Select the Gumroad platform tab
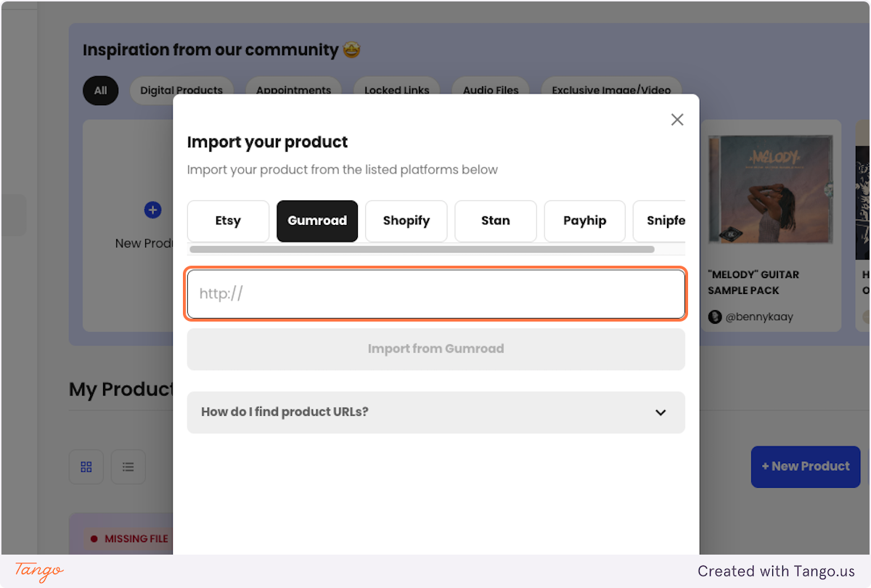Image resolution: width=871 pixels, height=588 pixels. (317, 221)
